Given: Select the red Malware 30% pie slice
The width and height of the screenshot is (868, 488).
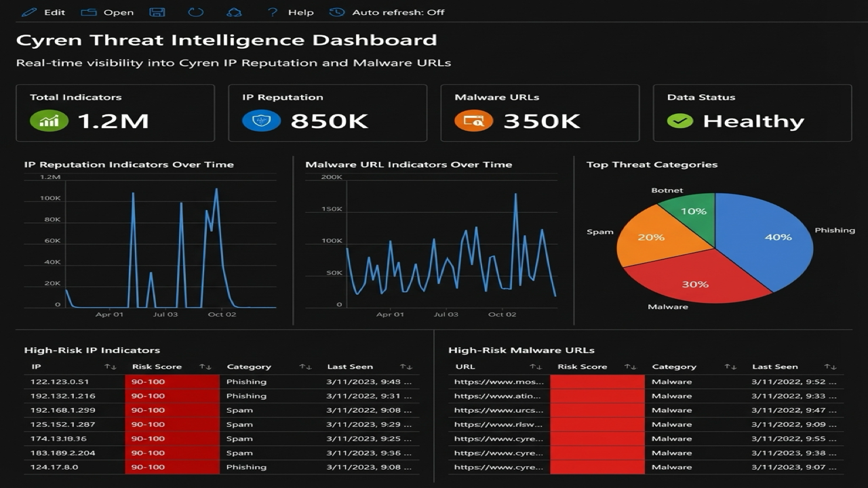Looking at the screenshot, I should click(695, 279).
